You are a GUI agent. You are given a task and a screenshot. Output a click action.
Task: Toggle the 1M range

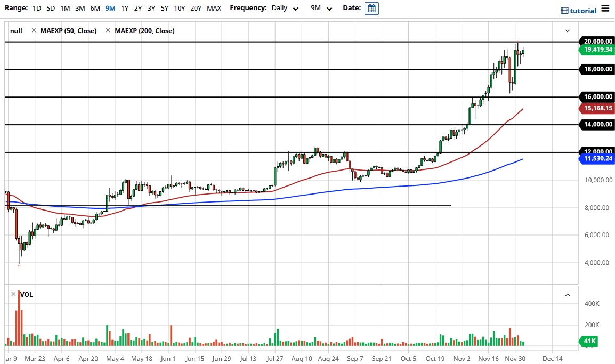pos(64,8)
